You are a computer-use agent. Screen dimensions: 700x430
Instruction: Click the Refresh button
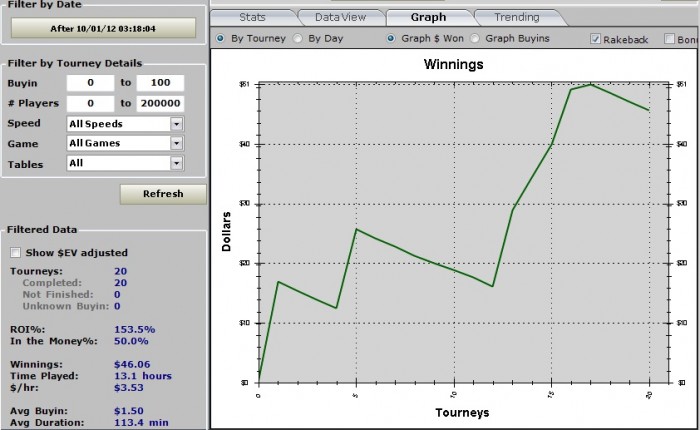(163, 194)
